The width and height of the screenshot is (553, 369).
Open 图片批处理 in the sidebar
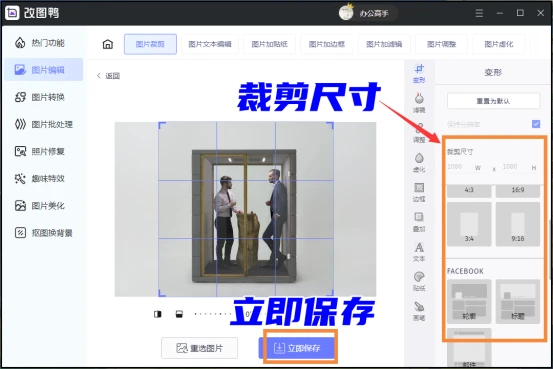click(x=44, y=124)
